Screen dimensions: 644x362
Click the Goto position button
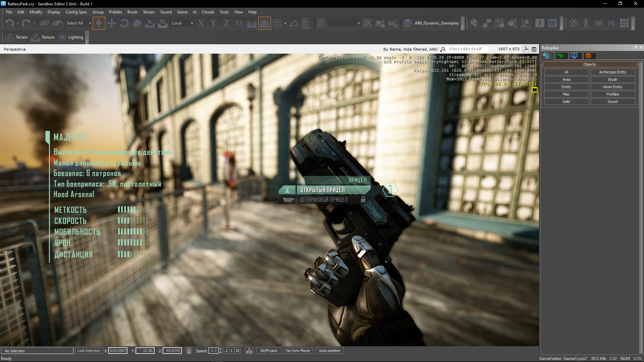(329, 351)
